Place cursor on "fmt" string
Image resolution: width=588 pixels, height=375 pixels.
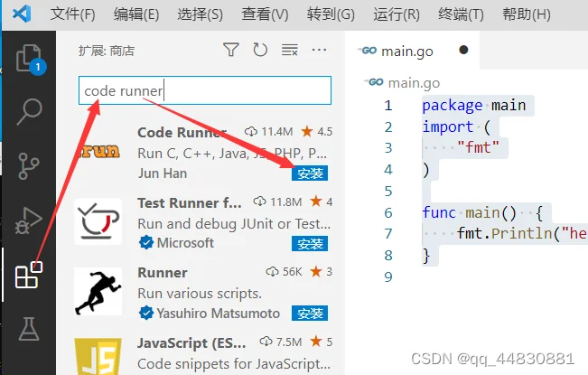pyautogui.click(x=478, y=147)
